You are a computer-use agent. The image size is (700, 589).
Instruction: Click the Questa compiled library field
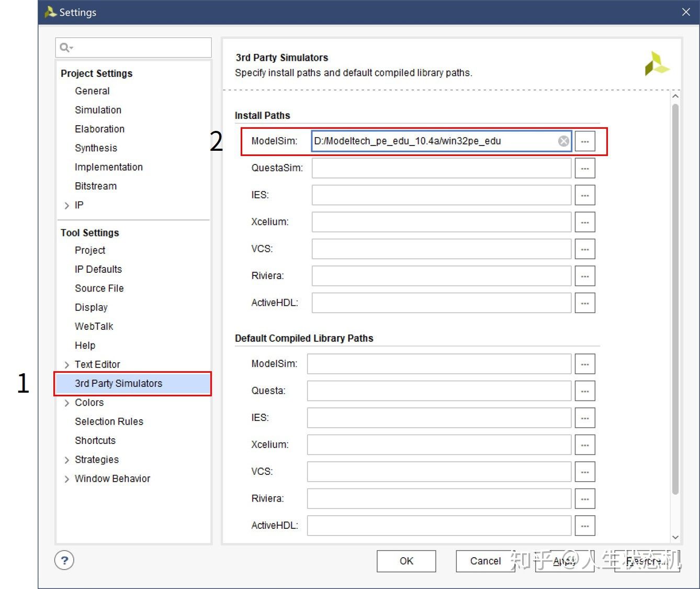tap(439, 391)
